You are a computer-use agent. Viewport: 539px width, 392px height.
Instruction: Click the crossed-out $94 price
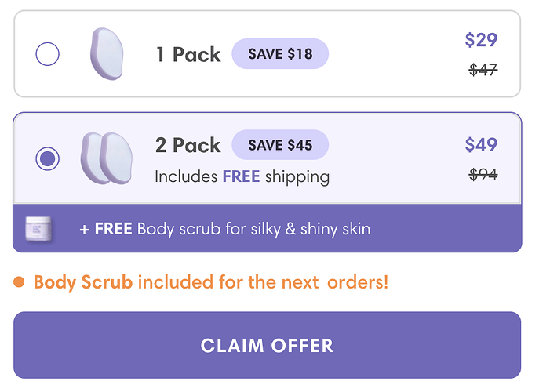coord(483,175)
